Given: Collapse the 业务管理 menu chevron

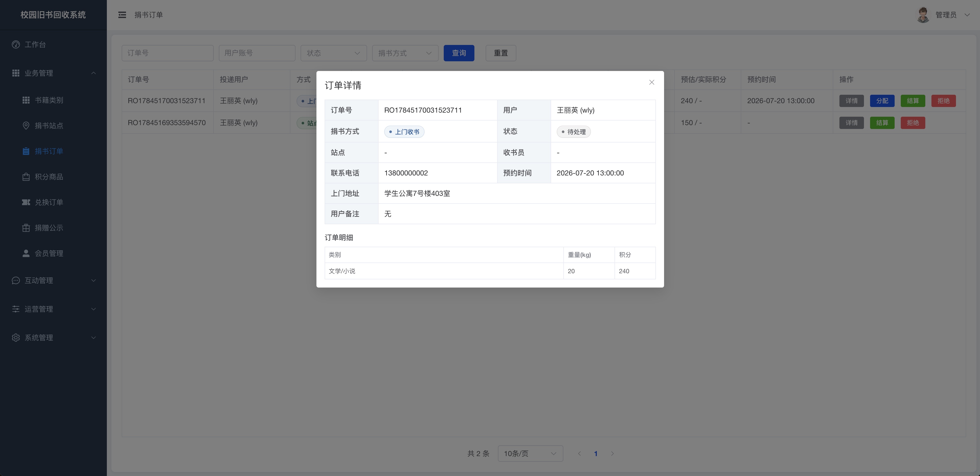Looking at the screenshot, I should pyautogui.click(x=93, y=73).
